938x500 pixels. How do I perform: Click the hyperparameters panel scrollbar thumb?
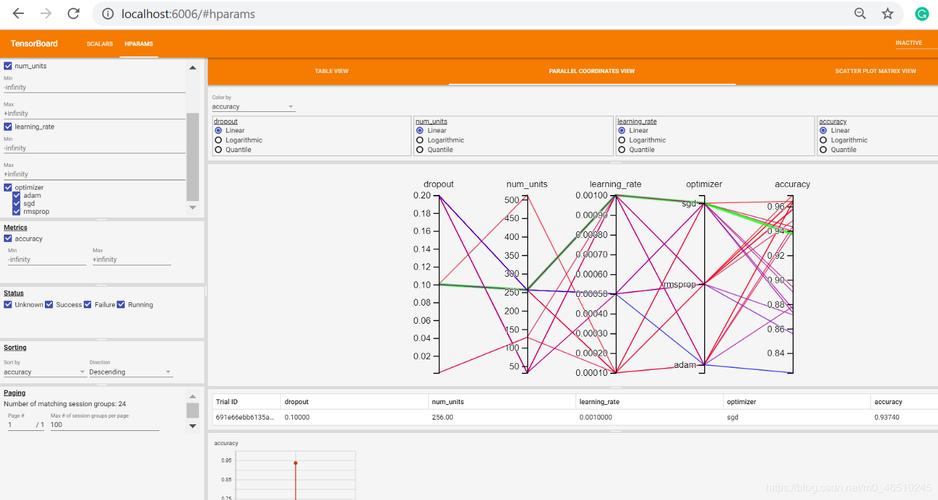tap(193, 157)
